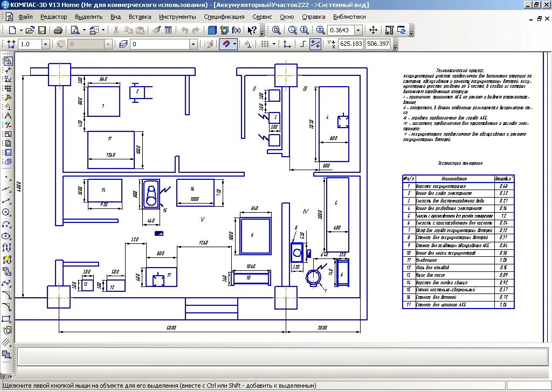Open the Выделить menu
This screenshot has width=552, height=392.
point(89,17)
